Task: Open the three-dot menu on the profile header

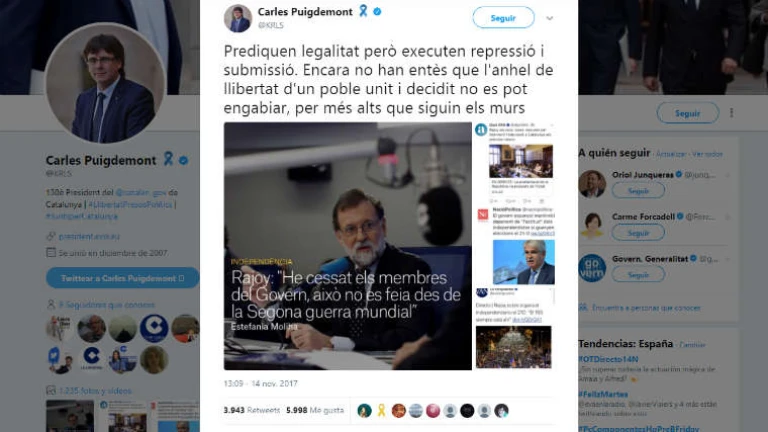Action: point(731,113)
